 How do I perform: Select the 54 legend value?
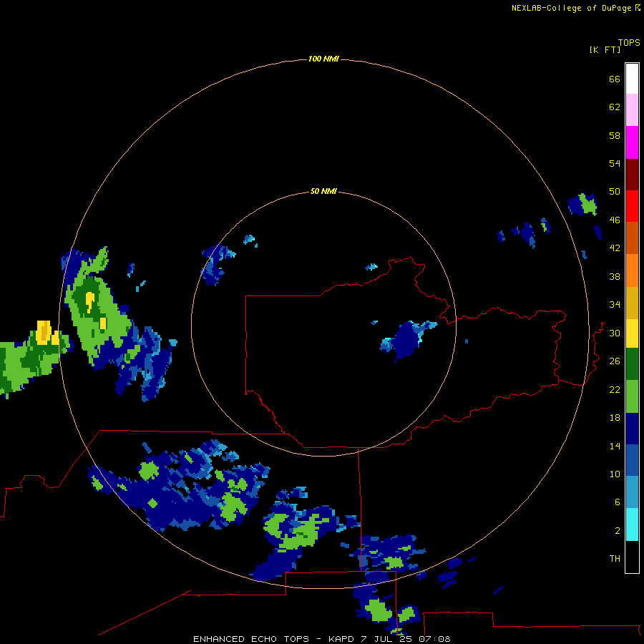pyautogui.click(x=615, y=163)
